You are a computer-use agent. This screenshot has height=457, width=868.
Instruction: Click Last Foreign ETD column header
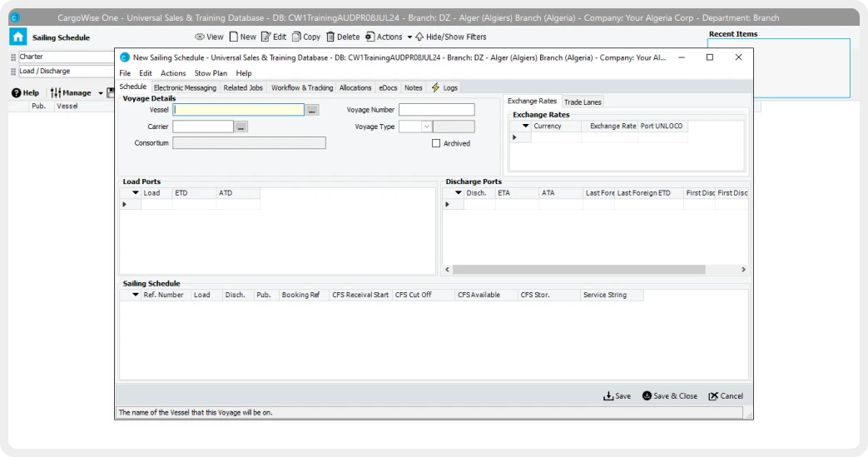point(649,193)
